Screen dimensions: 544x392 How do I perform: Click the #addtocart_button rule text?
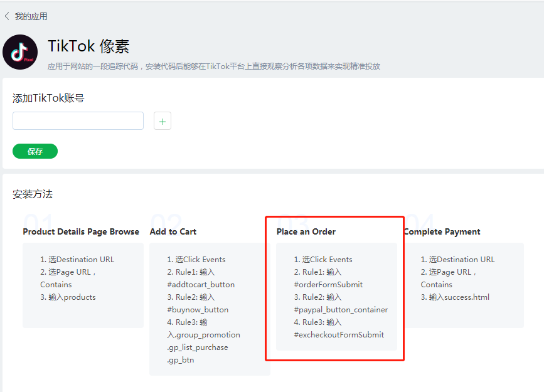click(x=201, y=285)
